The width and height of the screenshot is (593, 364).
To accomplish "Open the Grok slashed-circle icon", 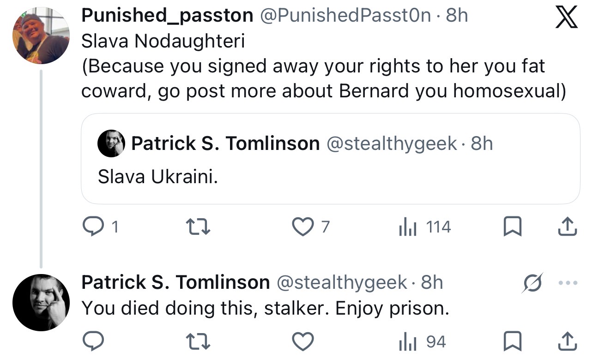I will [532, 283].
